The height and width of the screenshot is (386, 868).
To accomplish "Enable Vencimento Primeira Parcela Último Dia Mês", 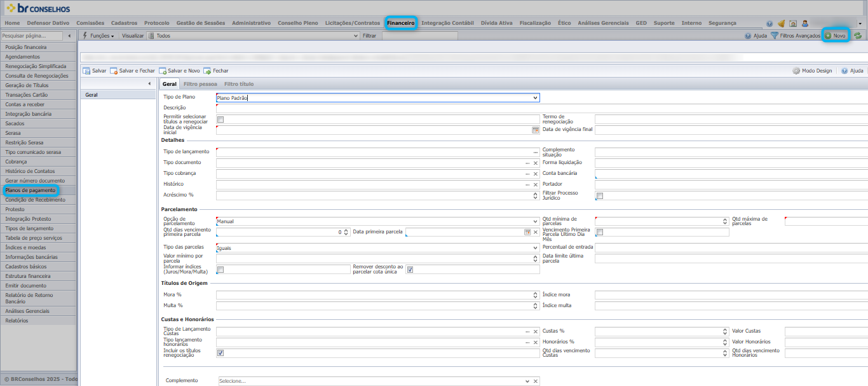I will [x=599, y=232].
